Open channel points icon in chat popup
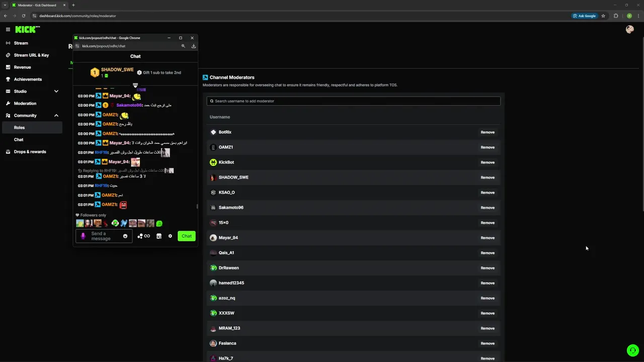The width and height of the screenshot is (644, 362). point(143,236)
